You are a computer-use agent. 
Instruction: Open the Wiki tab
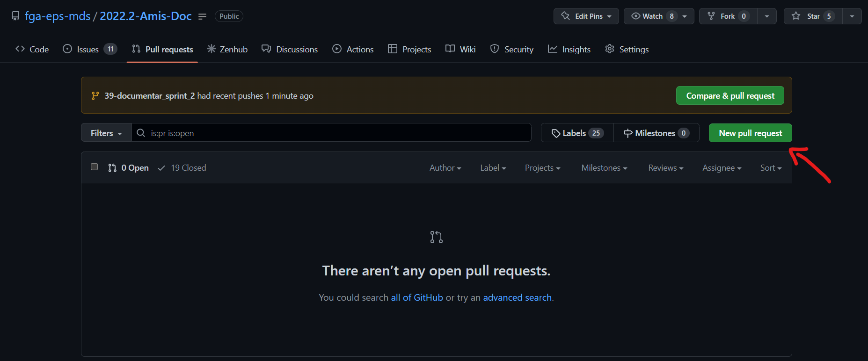460,49
